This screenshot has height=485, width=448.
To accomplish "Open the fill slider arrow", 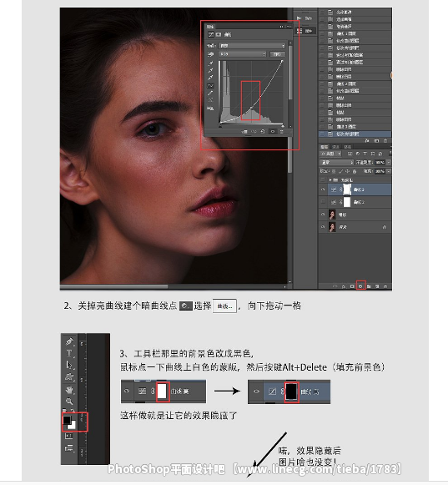I will [389, 171].
